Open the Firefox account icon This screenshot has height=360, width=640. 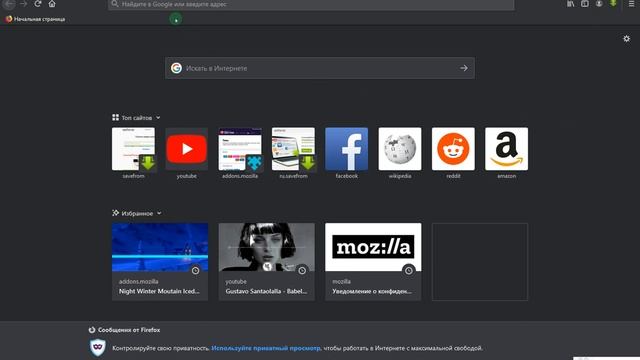click(599, 4)
